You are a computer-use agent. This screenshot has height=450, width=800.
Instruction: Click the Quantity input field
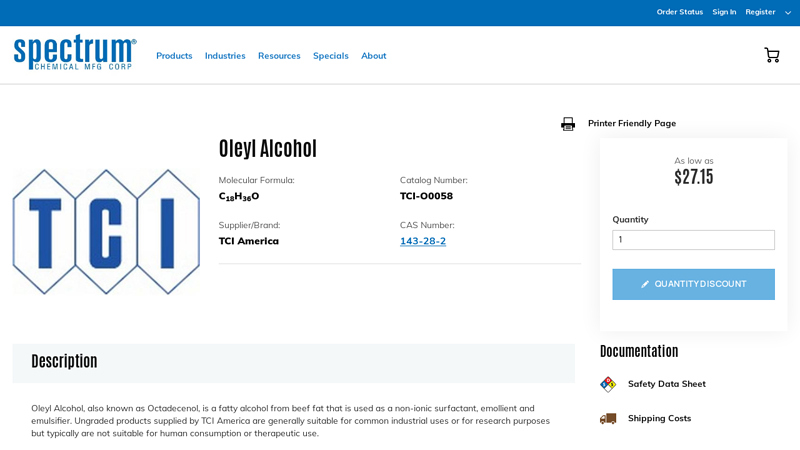pos(693,240)
